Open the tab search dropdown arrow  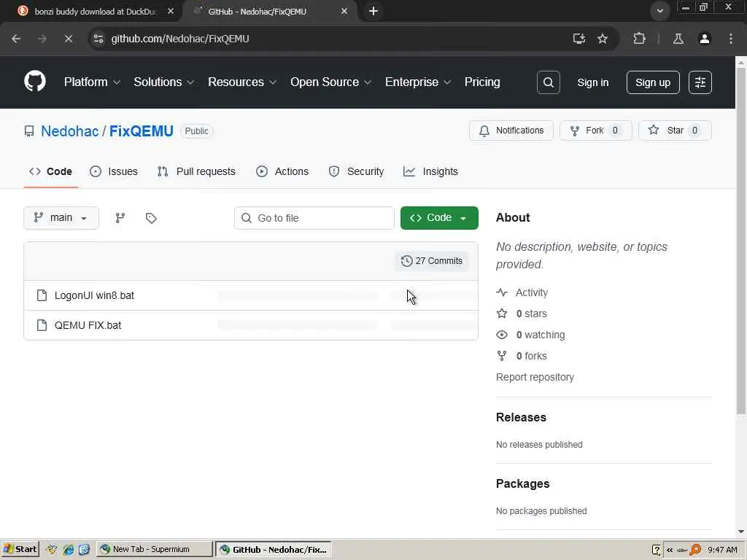659,11
